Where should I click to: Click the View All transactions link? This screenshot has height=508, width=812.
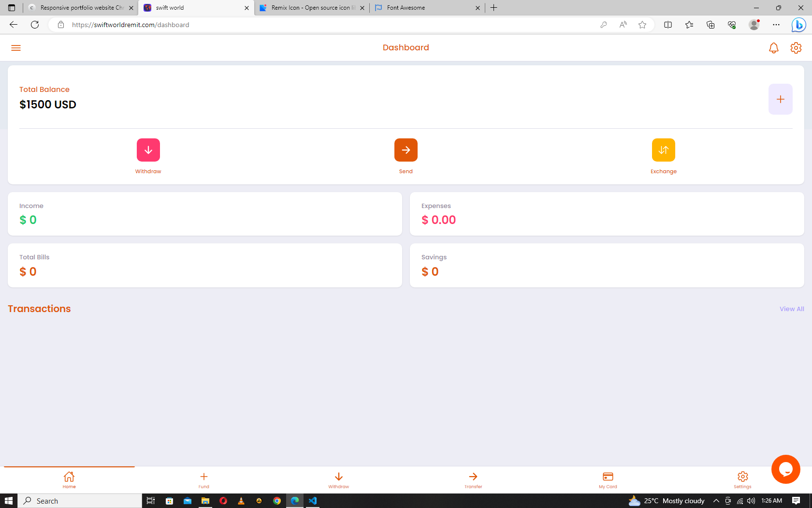tap(791, 309)
